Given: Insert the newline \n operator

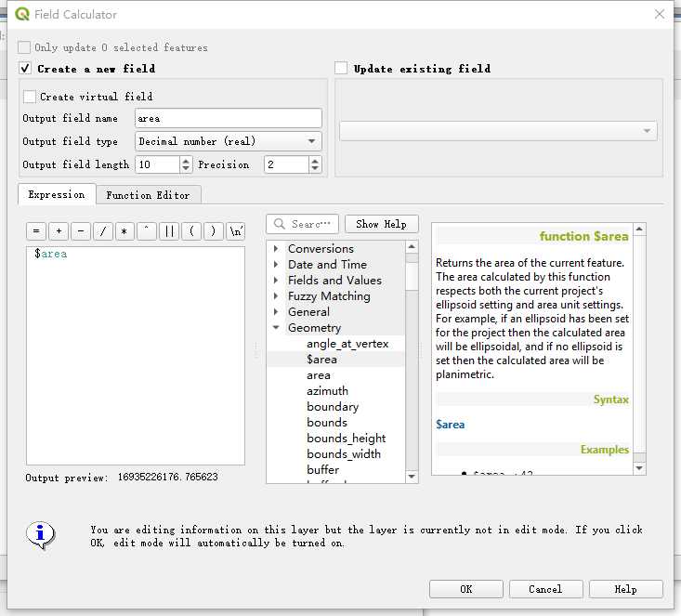Looking at the screenshot, I should coord(235,231).
